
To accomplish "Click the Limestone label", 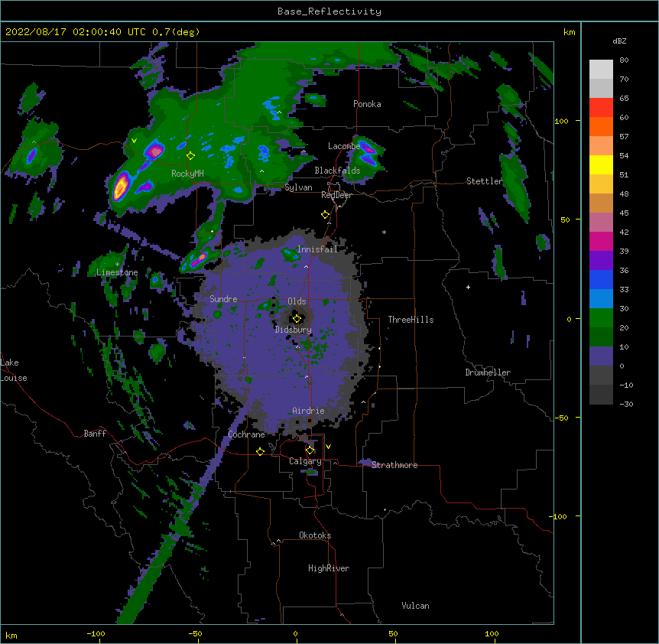I will [117, 272].
